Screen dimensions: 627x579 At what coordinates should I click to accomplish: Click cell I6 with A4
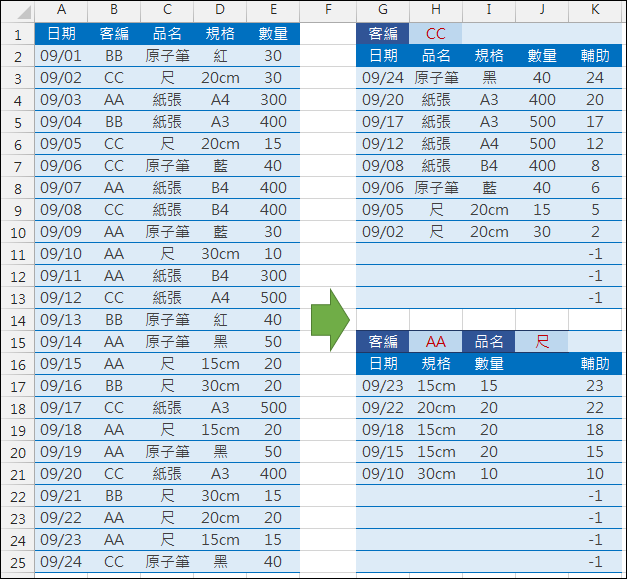[489, 144]
